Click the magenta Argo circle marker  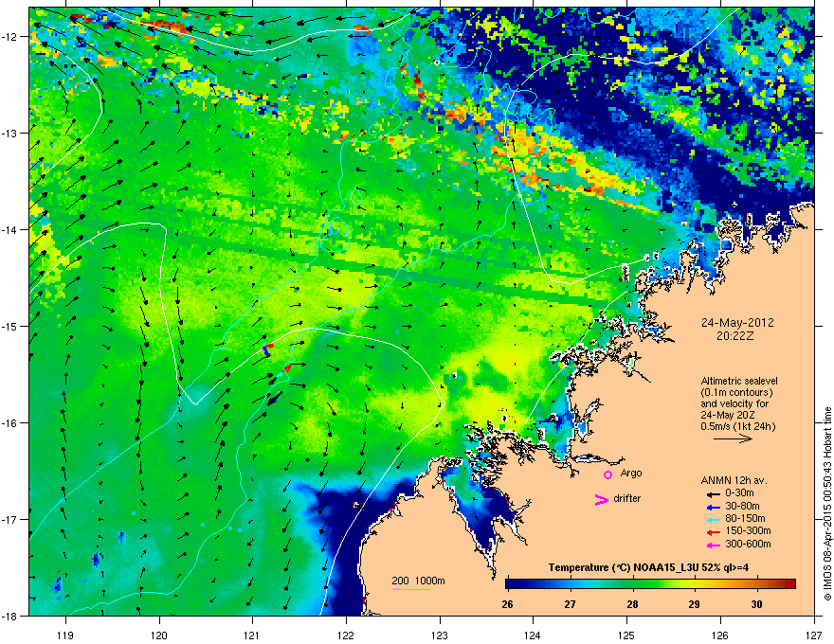(607, 474)
